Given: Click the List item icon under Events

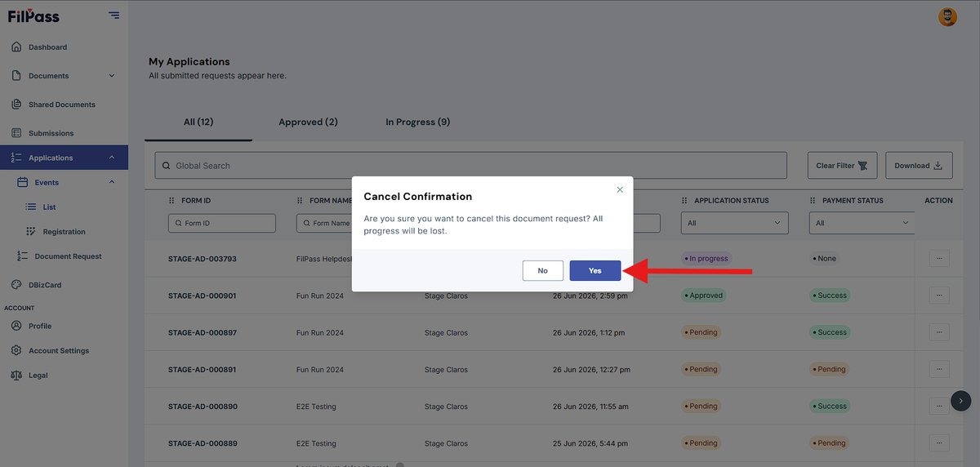Looking at the screenshot, I should pos(31,207).
